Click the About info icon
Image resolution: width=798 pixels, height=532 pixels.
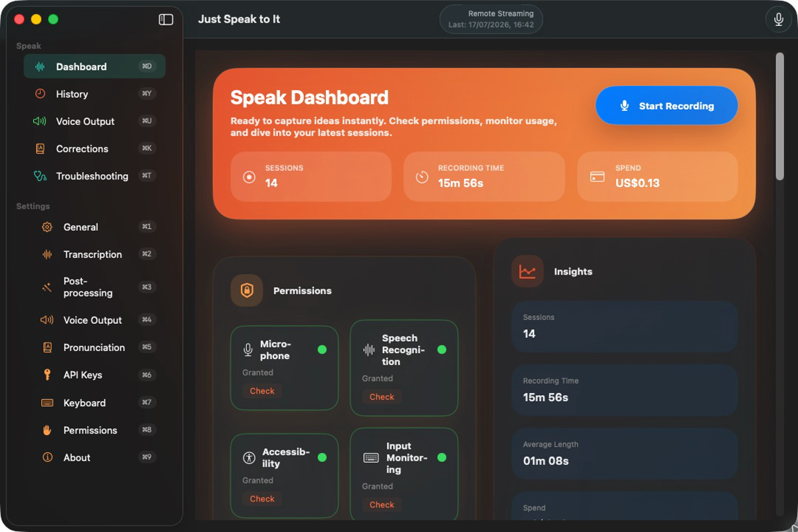click(47, 458)
